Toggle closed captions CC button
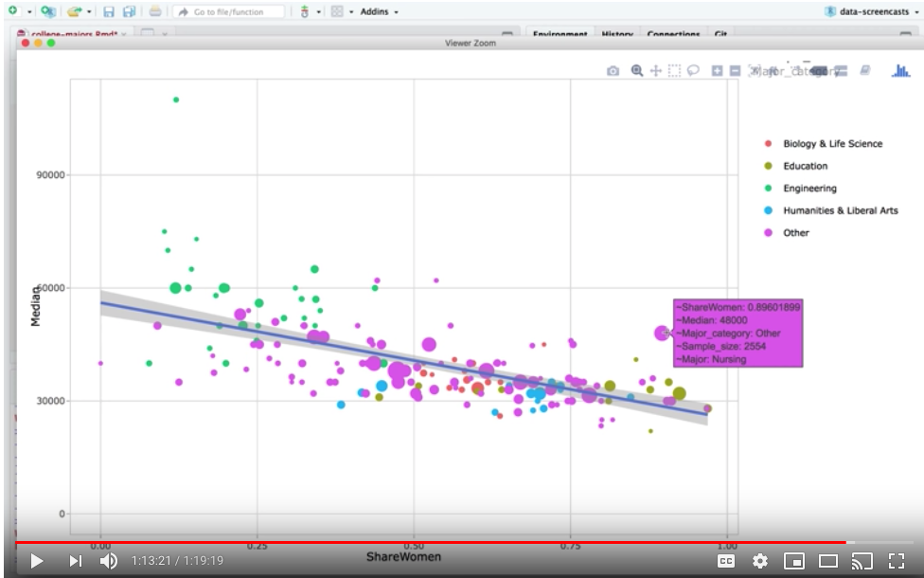This screenshot has width=924, height=578. pos(726,561)
